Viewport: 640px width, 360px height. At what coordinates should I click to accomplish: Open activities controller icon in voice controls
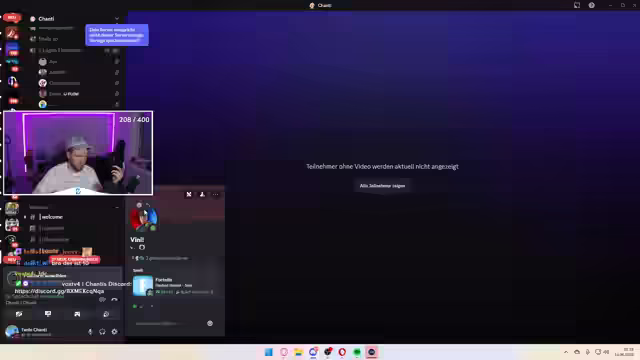pos(77,314)
